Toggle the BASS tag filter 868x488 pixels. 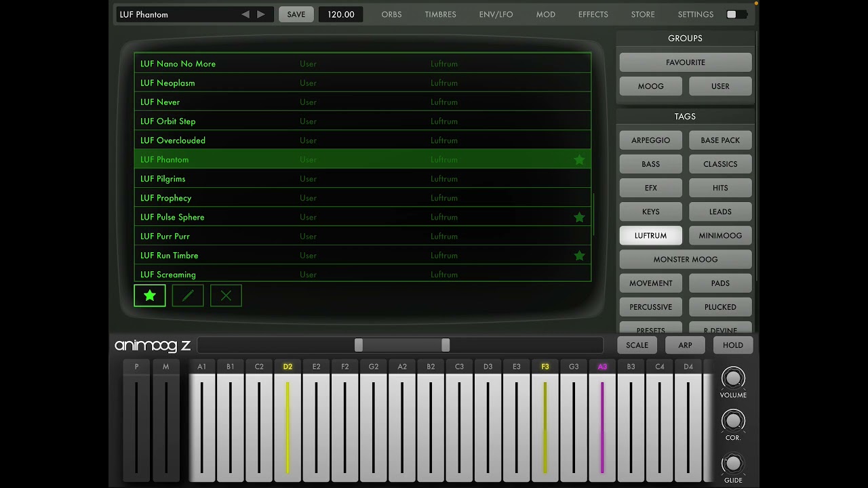[650, 164]
